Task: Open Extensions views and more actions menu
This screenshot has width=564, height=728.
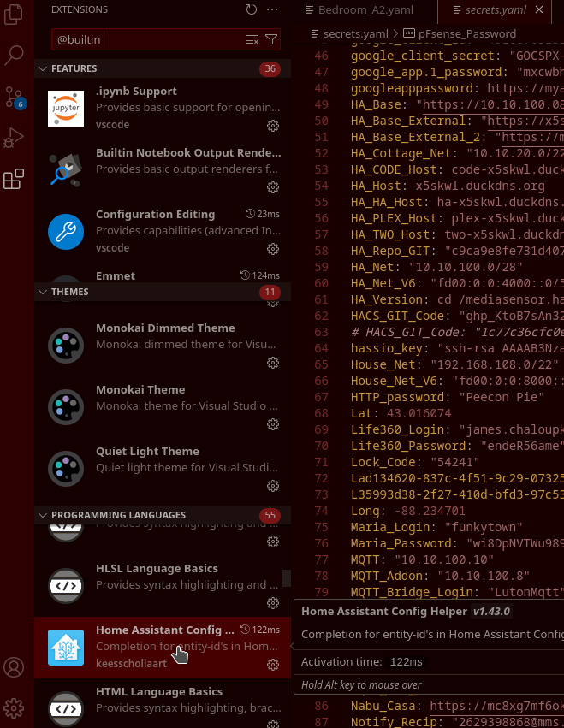Action: 272,9
